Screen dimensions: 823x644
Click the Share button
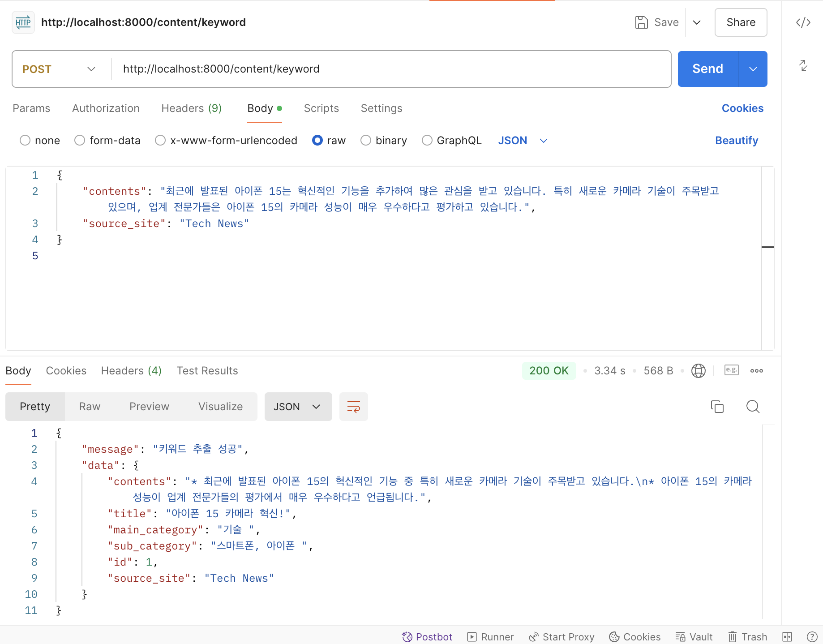(x=741, y=22)
